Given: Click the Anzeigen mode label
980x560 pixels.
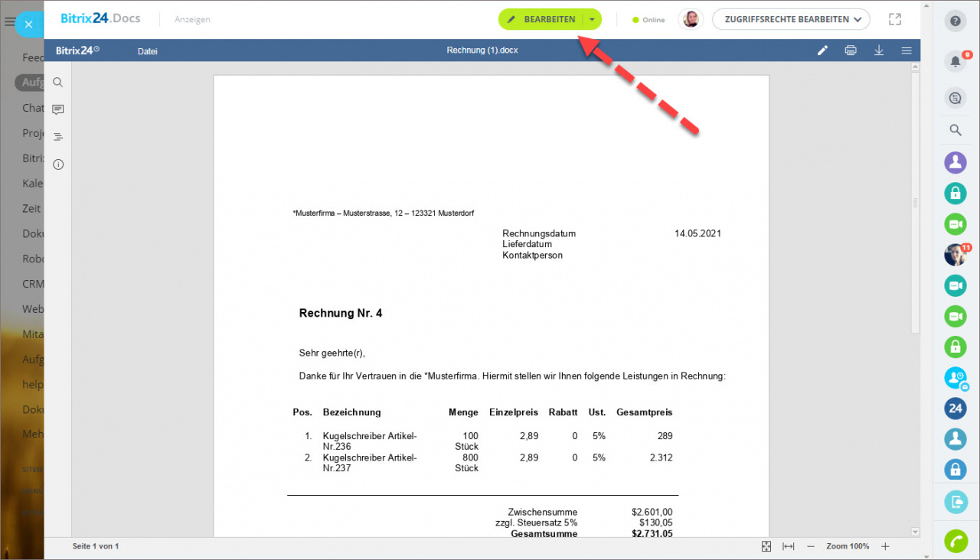Looking at the screenshot, I should pos(192,20).
